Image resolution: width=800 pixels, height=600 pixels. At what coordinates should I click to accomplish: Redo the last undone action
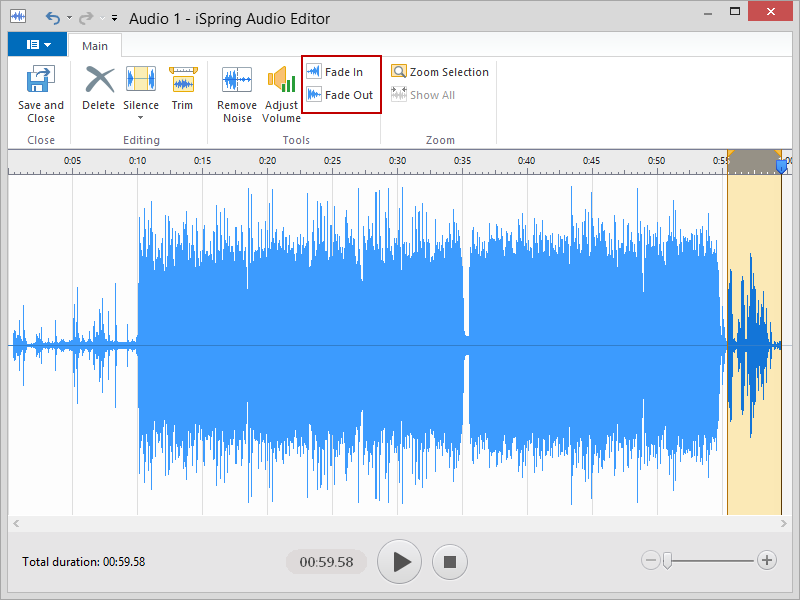[86, 18]
